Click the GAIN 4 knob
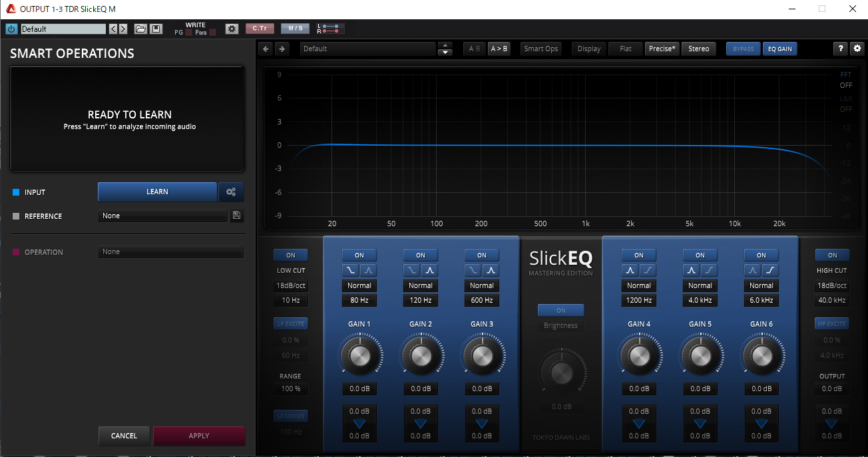The image size is (868, 457). [x=639, y=356]
